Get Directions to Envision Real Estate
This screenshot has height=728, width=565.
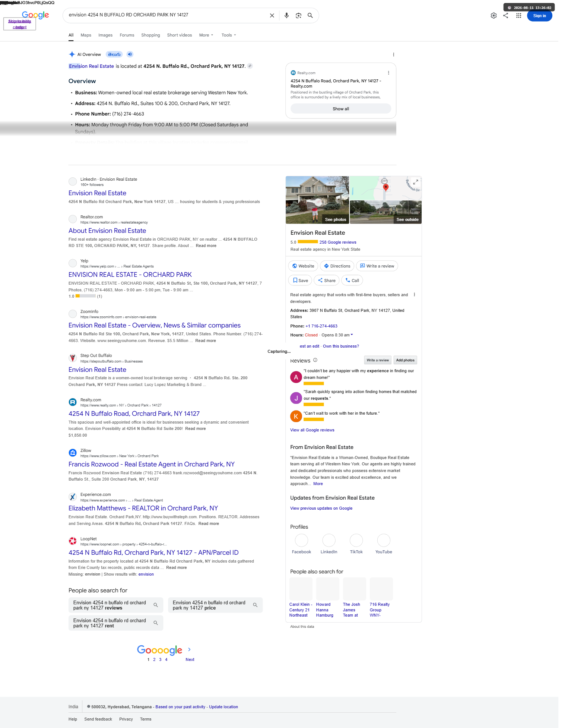tap(337, 266)
